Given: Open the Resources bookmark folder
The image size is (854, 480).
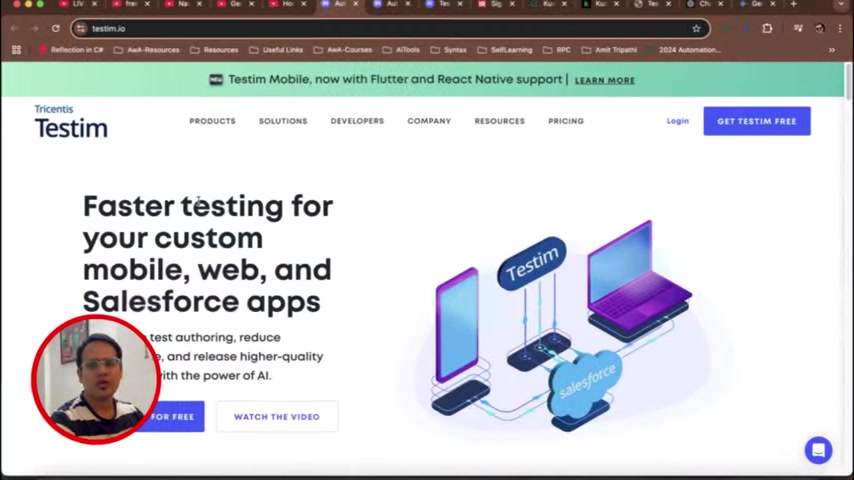Looking at the screenshot, I should tap(214, 50).
